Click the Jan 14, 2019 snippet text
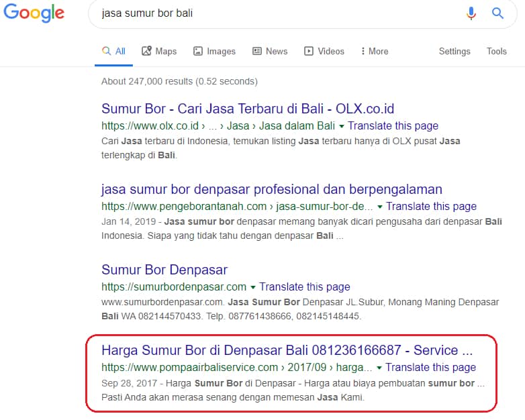The image size is (525, 420). [301, 229]
